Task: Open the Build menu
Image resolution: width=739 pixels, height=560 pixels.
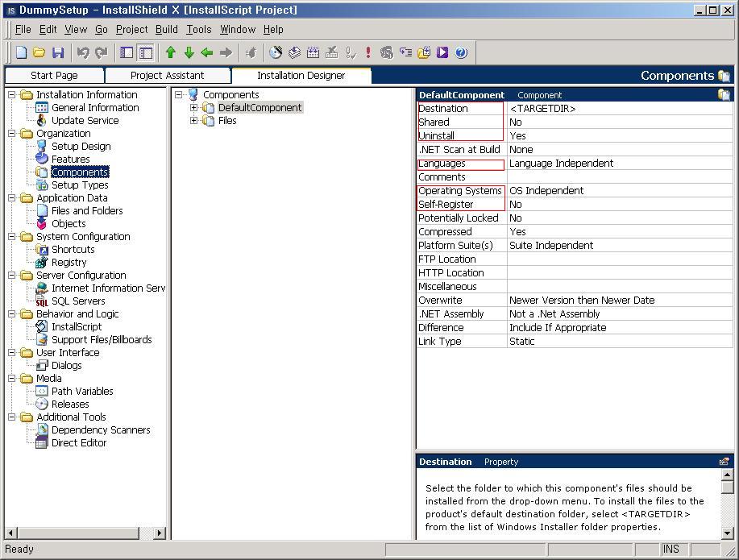Action: click(166, 29)
